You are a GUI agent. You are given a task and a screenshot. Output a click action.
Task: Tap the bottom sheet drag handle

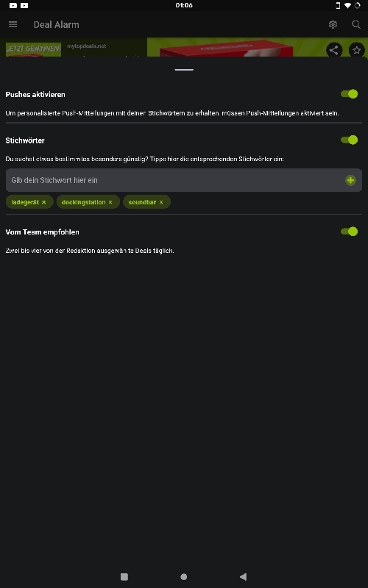click(x=184, y=69)
